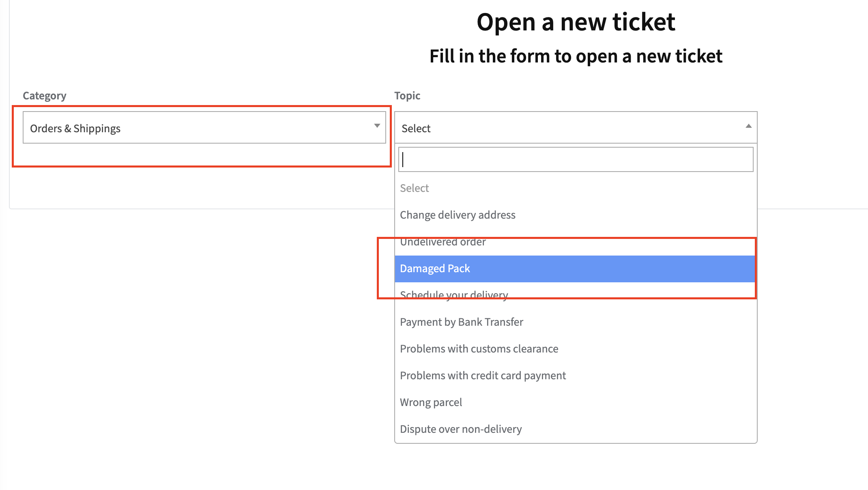Select Payment by Bank Transfer option
Image resolution: width=868 pixels, height=490 pixels.
(x=462, y=322)
